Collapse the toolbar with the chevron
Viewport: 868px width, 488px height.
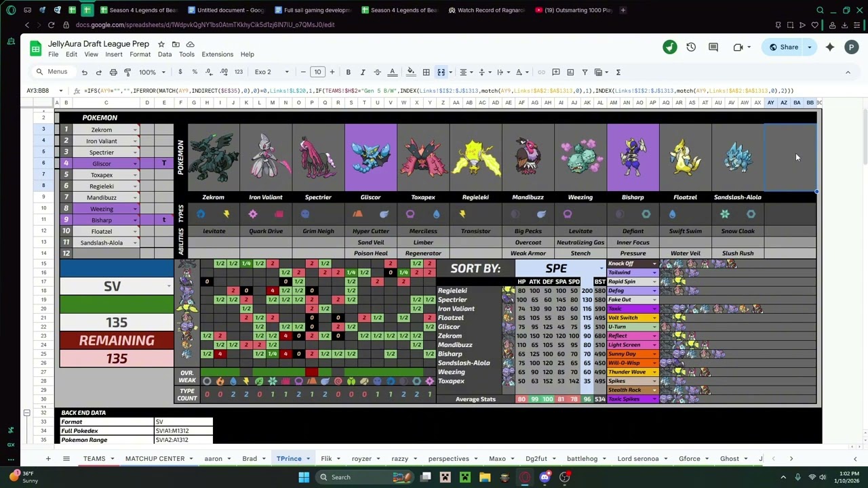(848, 72)
